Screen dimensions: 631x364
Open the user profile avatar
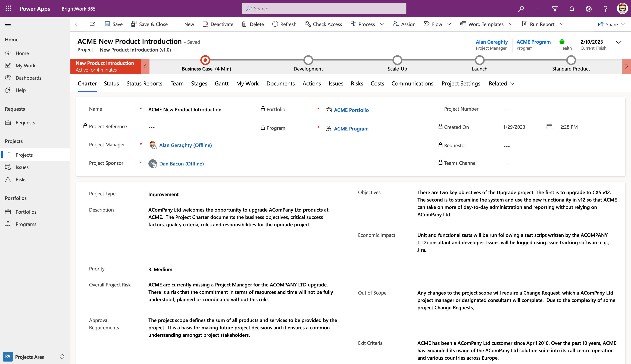(x=622, y=9)
